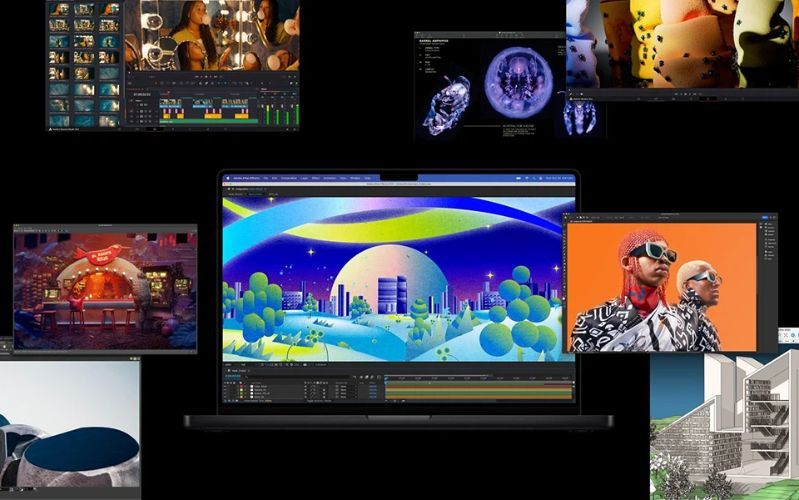799x500 pixels.
Task: Open the Edit menu in After Effects
Action: click(x=275, y=178)
